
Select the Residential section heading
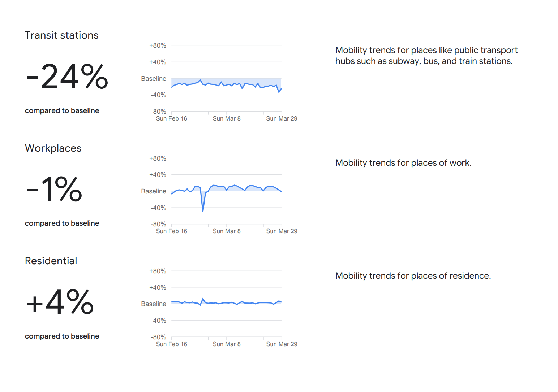pyautogui.click(x=51, y=261)
